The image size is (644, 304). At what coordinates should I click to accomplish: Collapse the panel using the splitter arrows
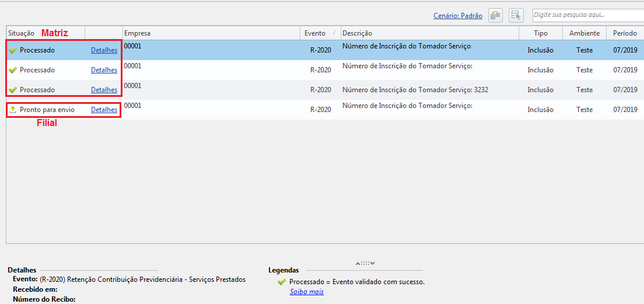tap(365, 263)
